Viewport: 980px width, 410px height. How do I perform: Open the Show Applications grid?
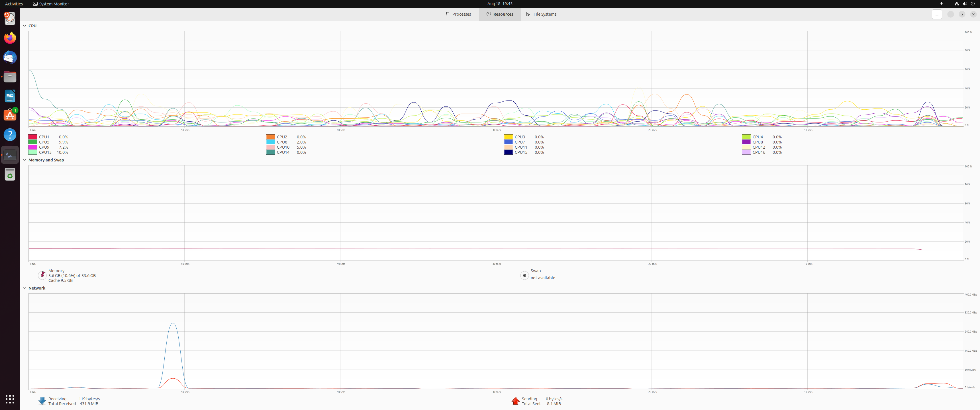point(9,399)
